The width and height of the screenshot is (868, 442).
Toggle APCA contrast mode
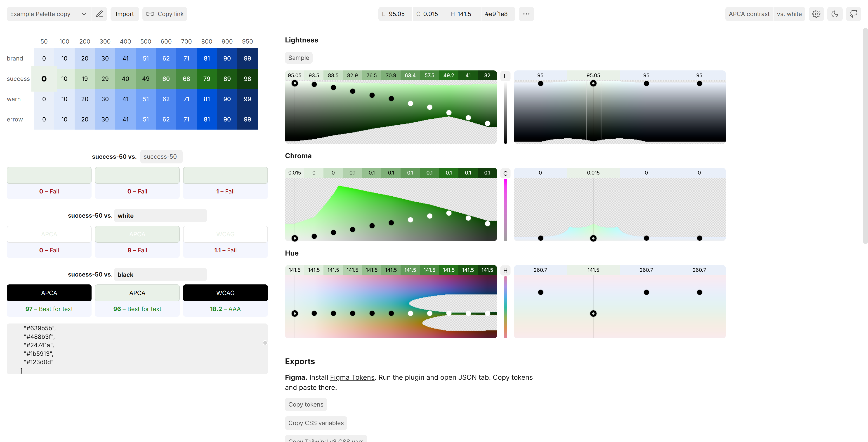tap(749, 14)
